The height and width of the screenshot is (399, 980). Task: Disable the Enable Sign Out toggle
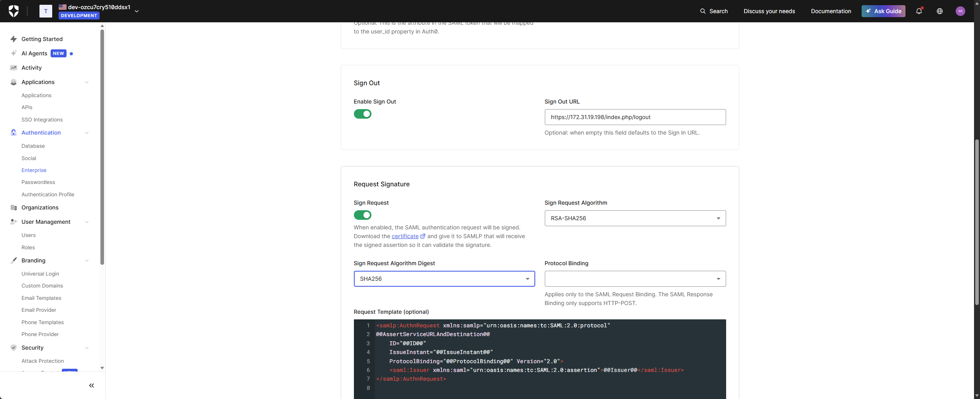(x=363, y=114)
